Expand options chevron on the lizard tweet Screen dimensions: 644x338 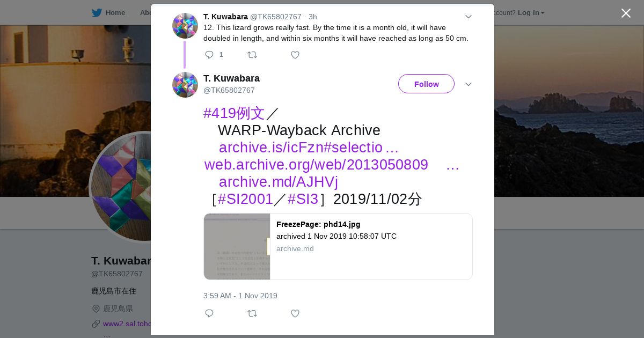click(x=469, y=17)
